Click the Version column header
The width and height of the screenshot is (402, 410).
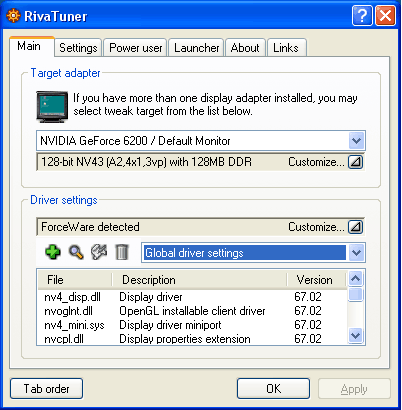[x=316, y=280]
